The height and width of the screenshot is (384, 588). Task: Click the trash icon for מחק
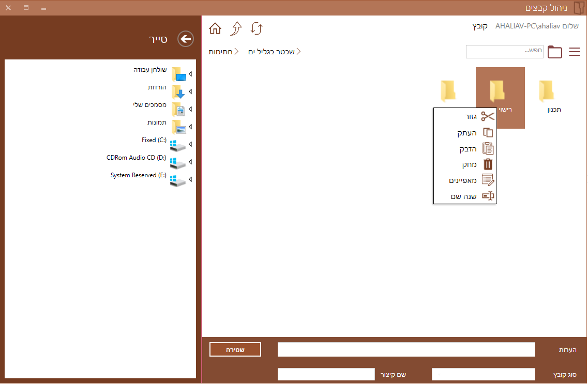coord(488,164)
